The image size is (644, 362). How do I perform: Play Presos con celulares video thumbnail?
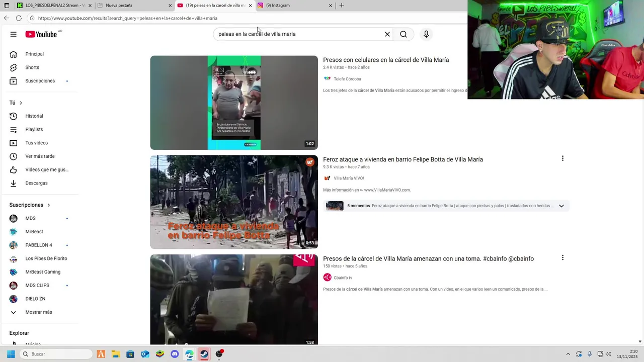point(234,103)
